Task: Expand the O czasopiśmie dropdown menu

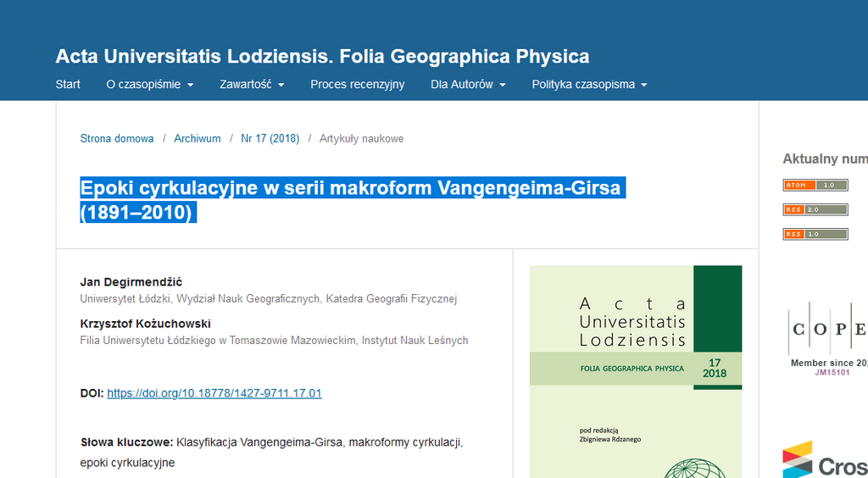Action: (x=149, y=85)
